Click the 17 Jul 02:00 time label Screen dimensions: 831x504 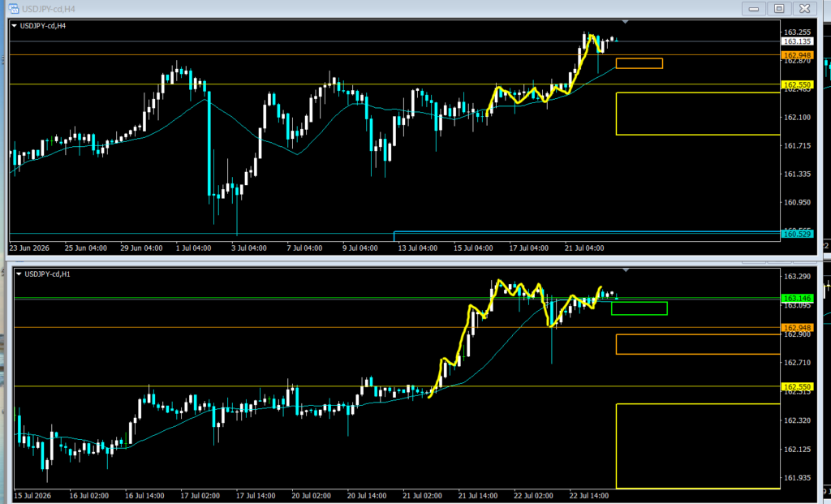pyautogui.click(x=200, y=496)
